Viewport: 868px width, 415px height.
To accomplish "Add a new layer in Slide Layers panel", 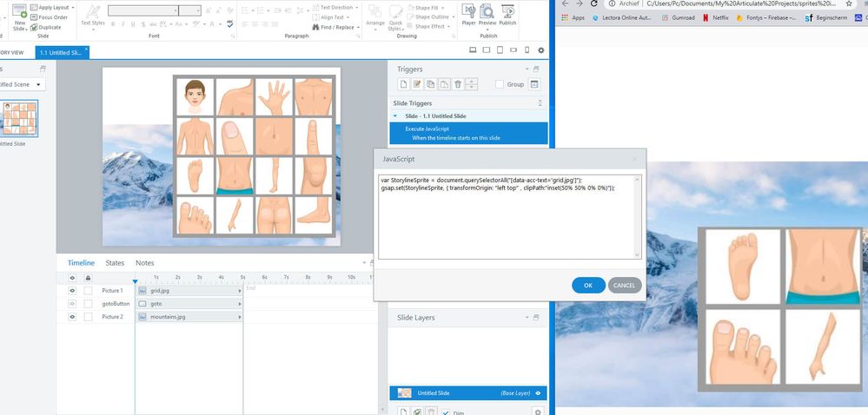I will (404, 412).
